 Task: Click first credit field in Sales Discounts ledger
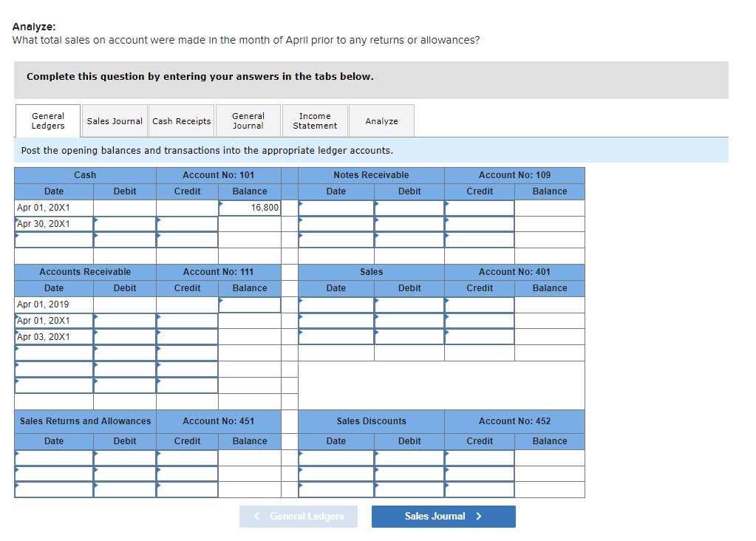pos(480,457)
